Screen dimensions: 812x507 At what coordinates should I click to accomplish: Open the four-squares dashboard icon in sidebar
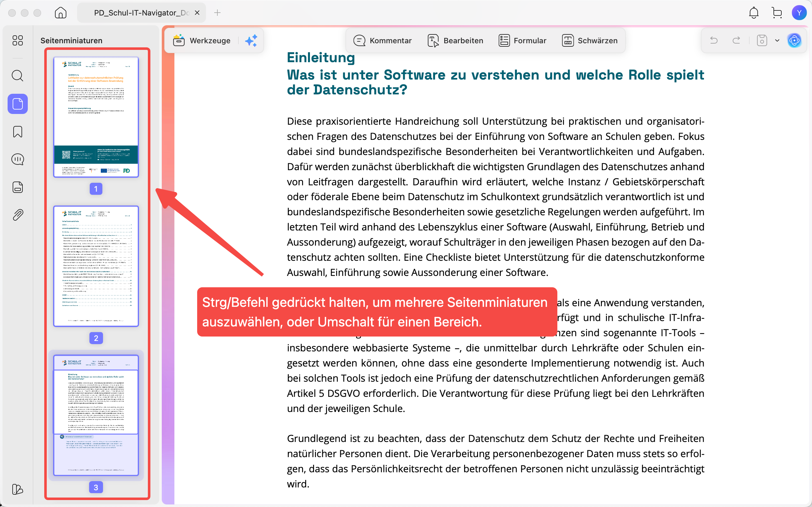tap(17, 41)
